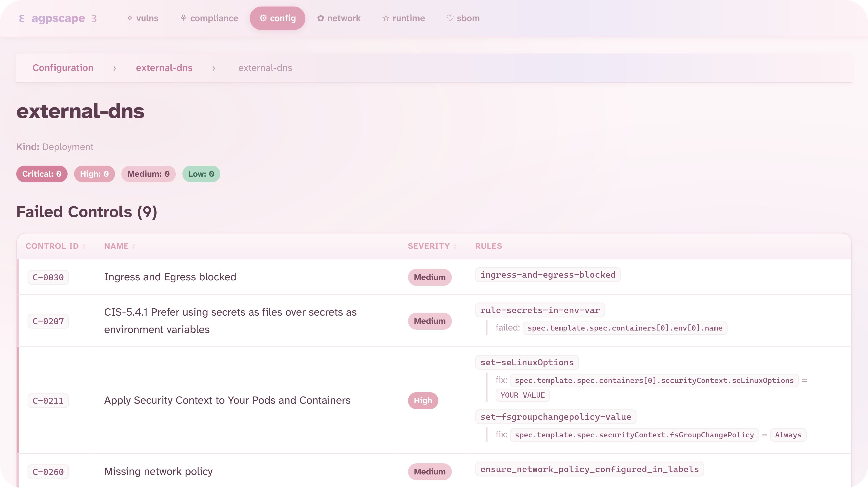Screen dimensions: 868x488
Task: Click the Medium: 0 severity badge
Action: [x=148, y=174]
